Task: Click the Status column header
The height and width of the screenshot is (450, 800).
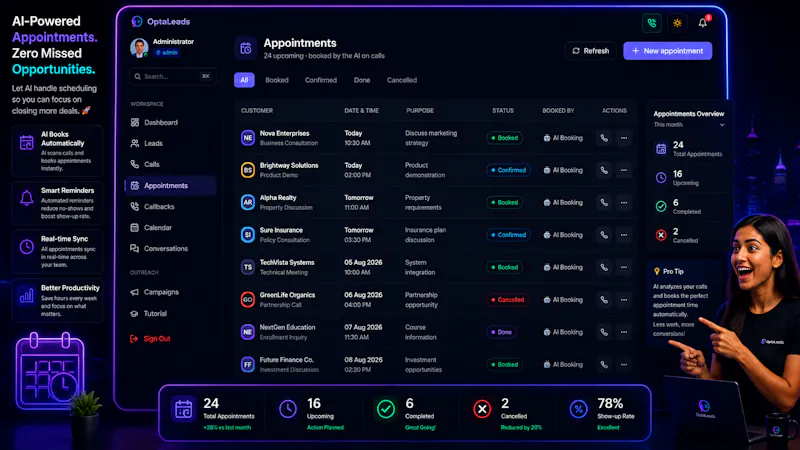Action: coord(503,111)
